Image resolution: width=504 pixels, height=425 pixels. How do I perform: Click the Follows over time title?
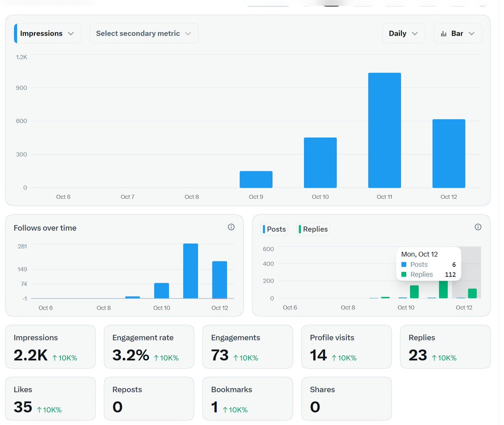tap(45, 228)
